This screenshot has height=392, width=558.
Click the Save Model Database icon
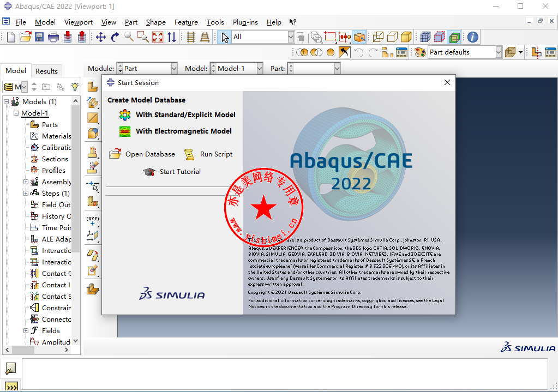[x=39, y=37]
